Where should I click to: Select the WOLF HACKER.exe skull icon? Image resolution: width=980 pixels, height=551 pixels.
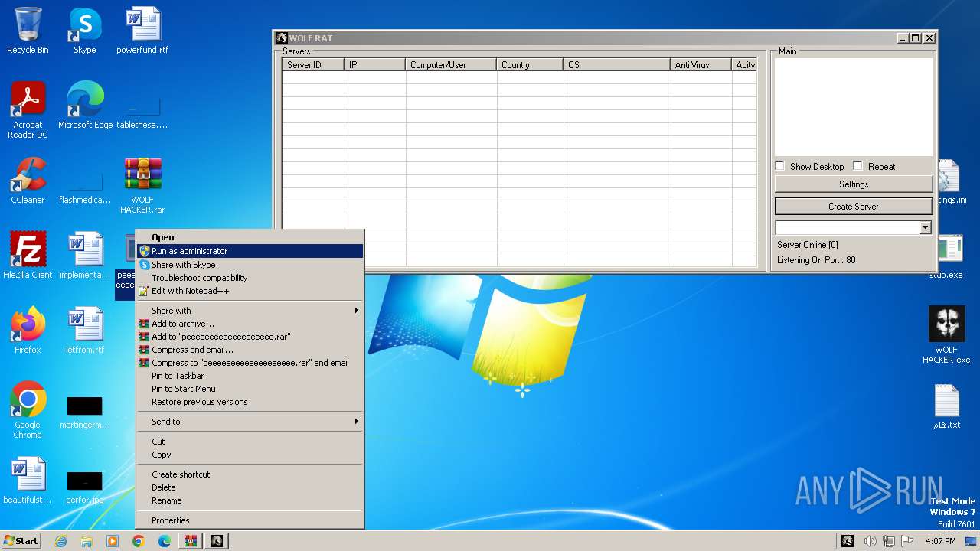pos(946,335)
